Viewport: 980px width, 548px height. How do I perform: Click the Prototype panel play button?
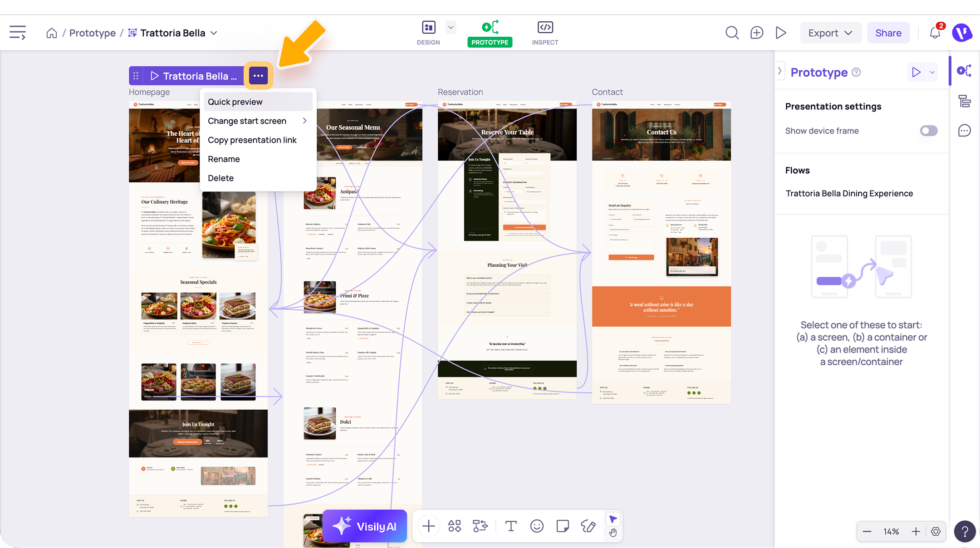pyautogui.click(x=916, y=72)
